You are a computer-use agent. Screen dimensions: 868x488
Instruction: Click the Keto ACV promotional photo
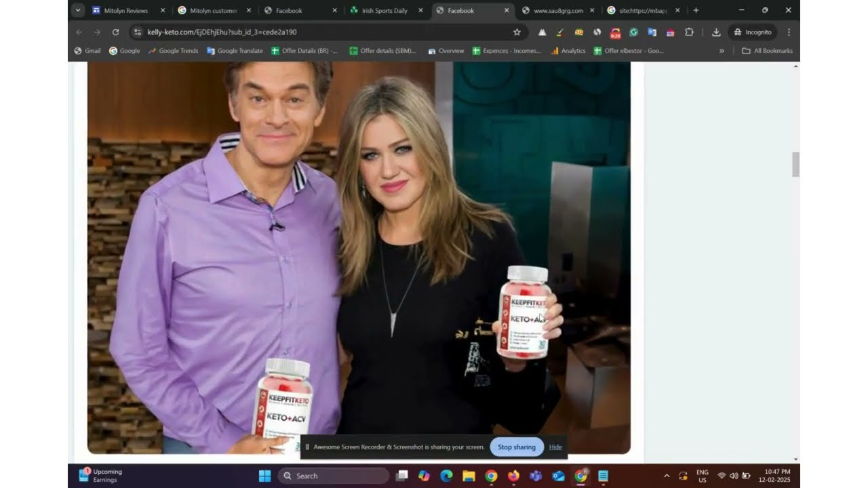[x=359, y=258]
